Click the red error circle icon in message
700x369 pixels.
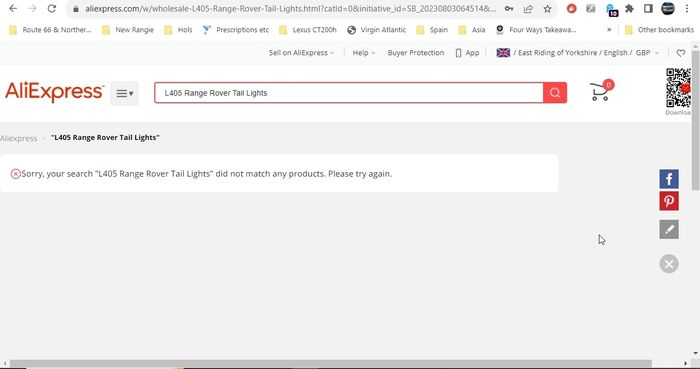pos(16,174)
